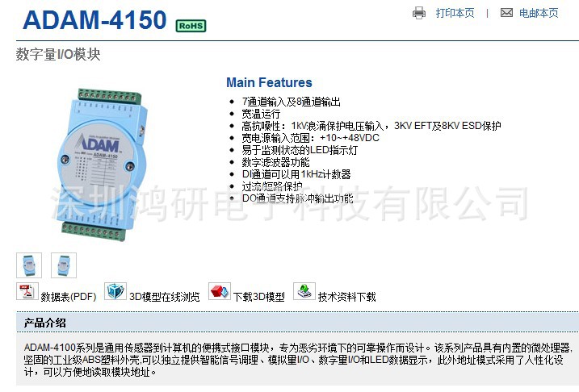Image resolution: width=579 pixels, height=392 pixels.
Task: Open the 数据表(PDF) link
Action: pyautogui.click(x=69, y=297)
